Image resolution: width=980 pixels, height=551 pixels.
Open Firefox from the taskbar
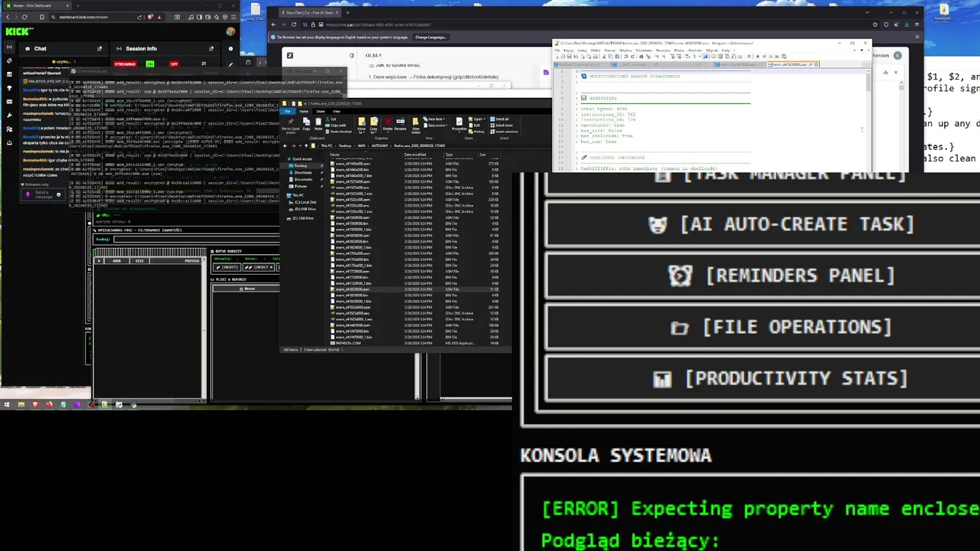tap(49, 404)
